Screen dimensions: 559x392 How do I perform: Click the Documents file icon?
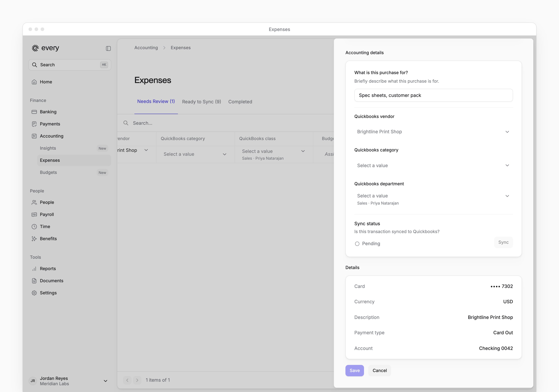pos(34,281)
